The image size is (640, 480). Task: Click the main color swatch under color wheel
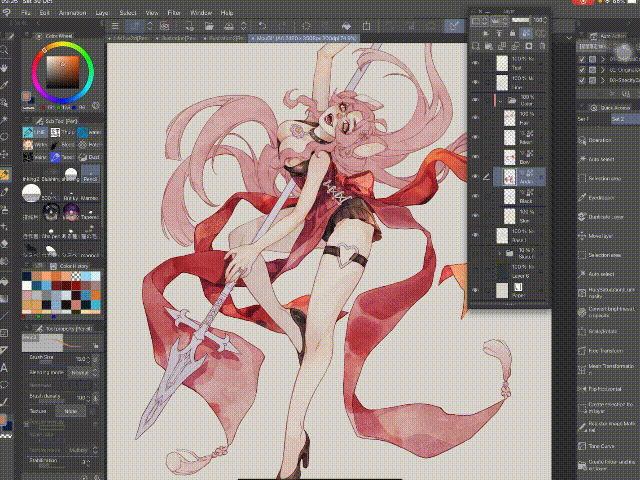(26, 96)
